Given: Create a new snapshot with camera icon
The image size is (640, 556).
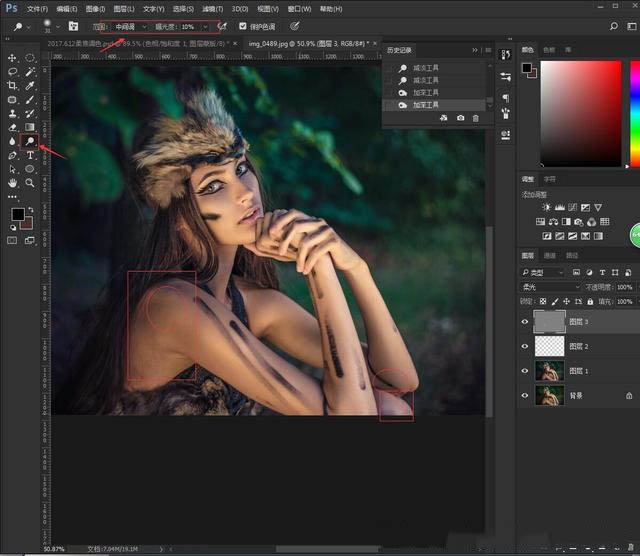Looking at the screenshot, I should pos(459,118).
